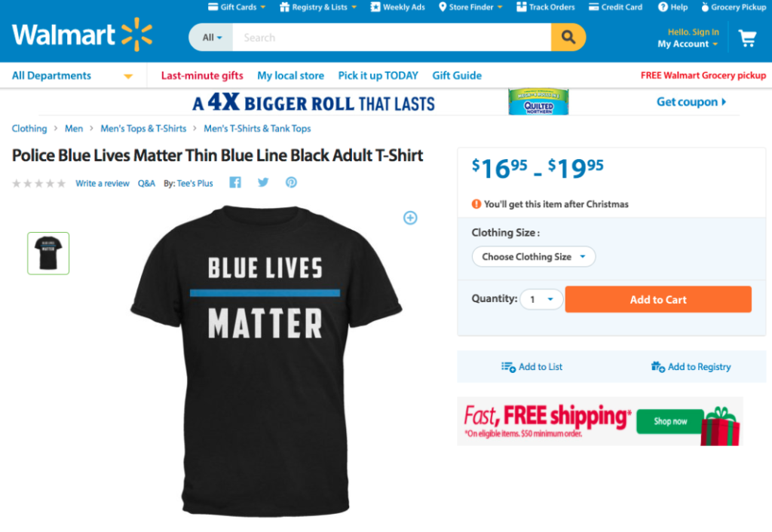The width and height of the screenshot is (772, 532).
Task: Open the search category All dropdown
Action: tap(211, 38)
